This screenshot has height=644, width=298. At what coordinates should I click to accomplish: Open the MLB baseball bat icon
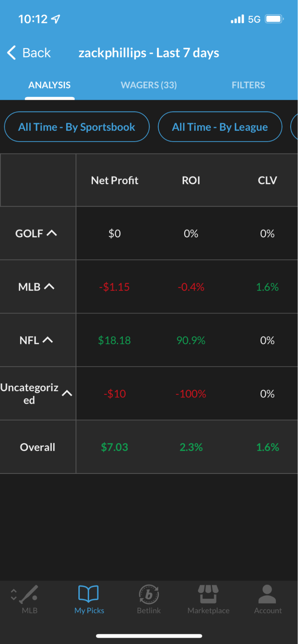coord(29,594)
